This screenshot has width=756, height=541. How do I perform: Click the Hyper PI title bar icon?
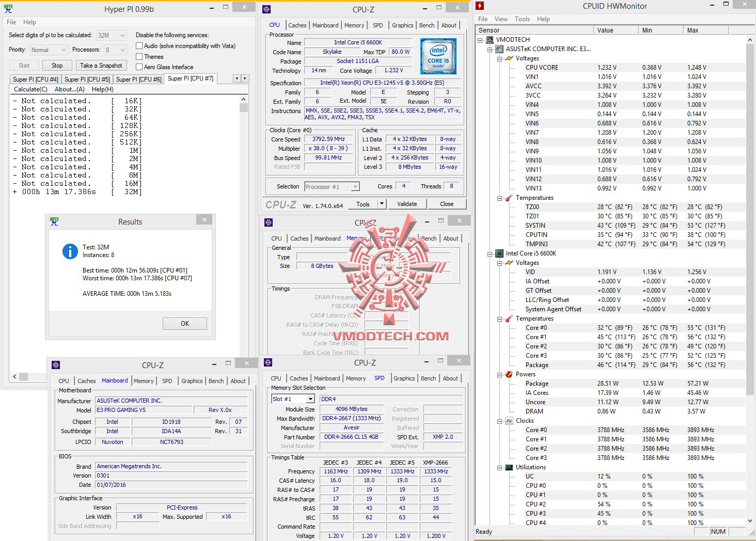(x=8, y=9)
